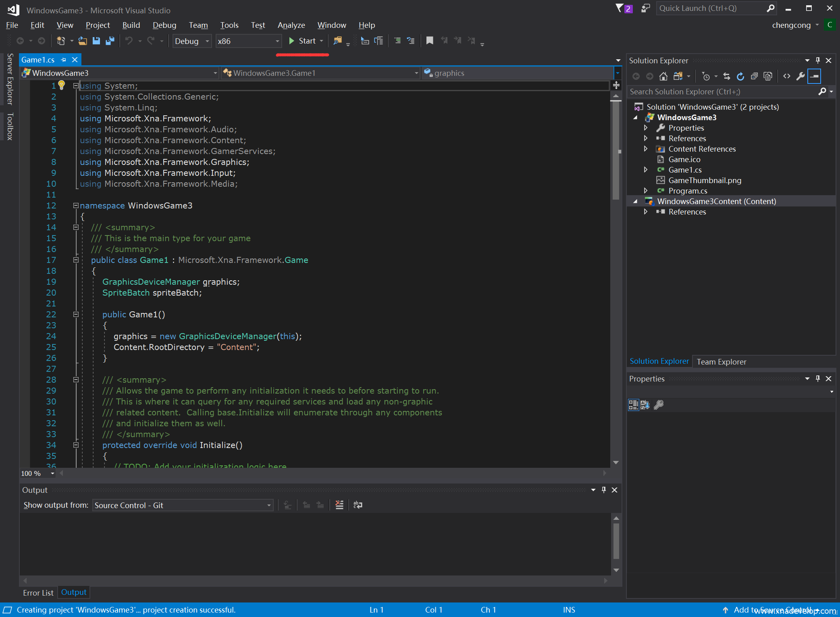Click the Find in Files toolbar icon
The image size is (840, 617).
(x=337, y=41)
